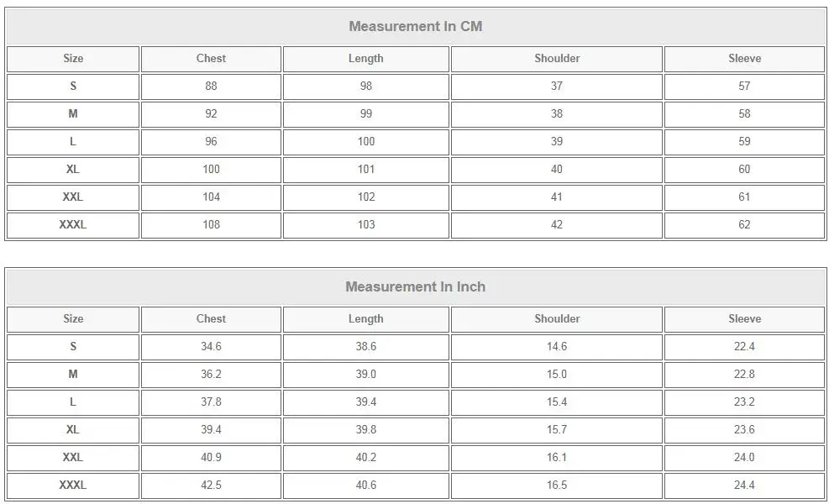Click sleeve value 62 in CM table

[744, 225]
